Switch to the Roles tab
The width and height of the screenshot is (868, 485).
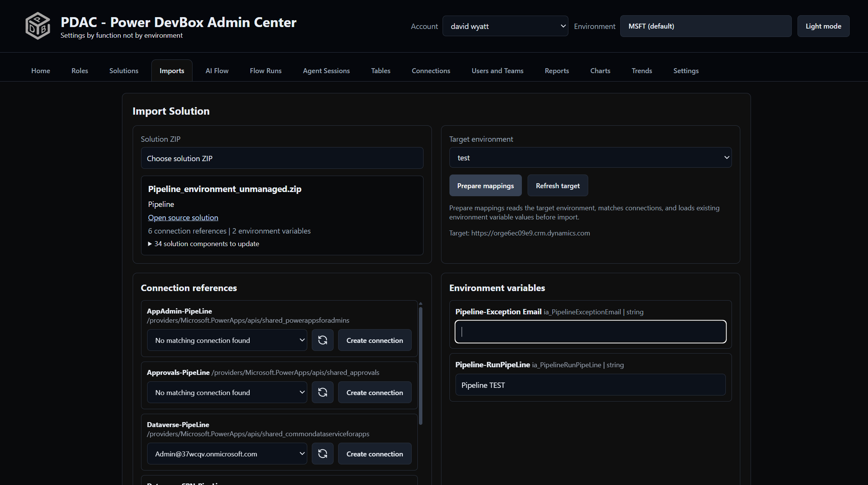click(x=80, y=70)
